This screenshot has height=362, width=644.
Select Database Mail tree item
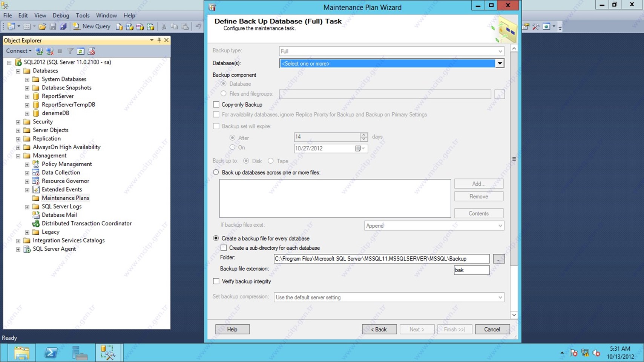[x=59, y=215]
